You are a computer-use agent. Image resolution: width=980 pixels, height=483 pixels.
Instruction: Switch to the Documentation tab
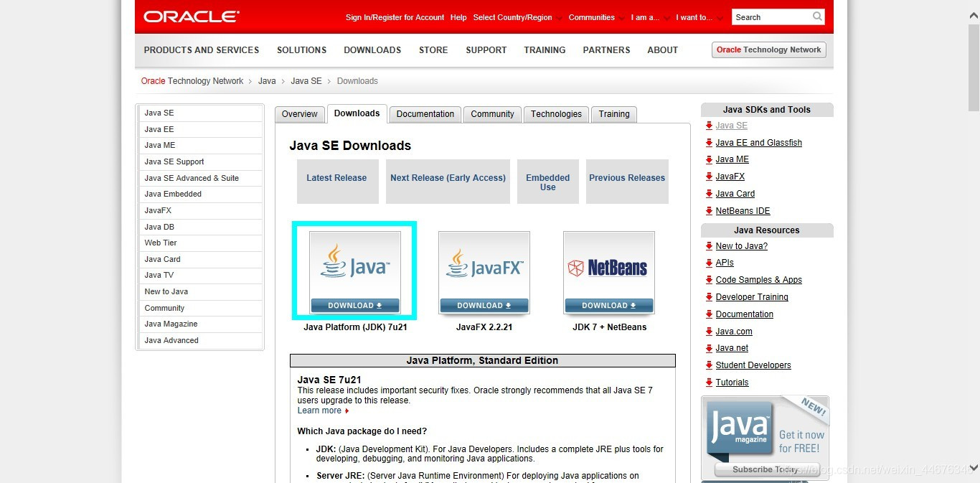click(425, 114)
